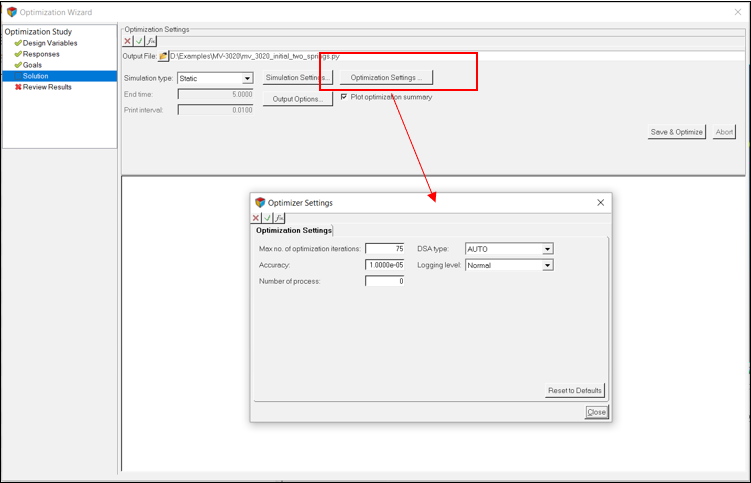Click the End time value field
The width and height of the screenshot is (751, 483).
point(215,94)
